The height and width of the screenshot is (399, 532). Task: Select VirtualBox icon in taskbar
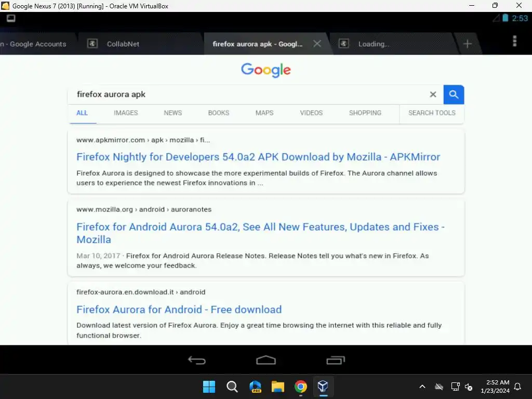323,387
